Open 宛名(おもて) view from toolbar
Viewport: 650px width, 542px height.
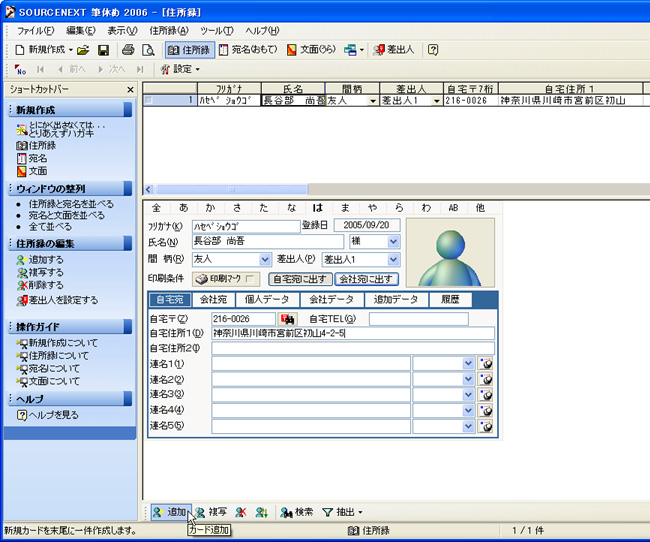(x=248, y=50)
